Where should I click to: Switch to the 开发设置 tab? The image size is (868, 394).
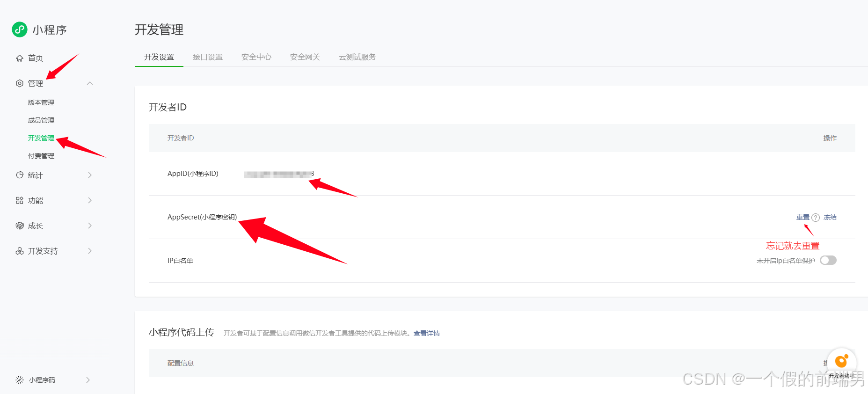[x=159, y=57]
